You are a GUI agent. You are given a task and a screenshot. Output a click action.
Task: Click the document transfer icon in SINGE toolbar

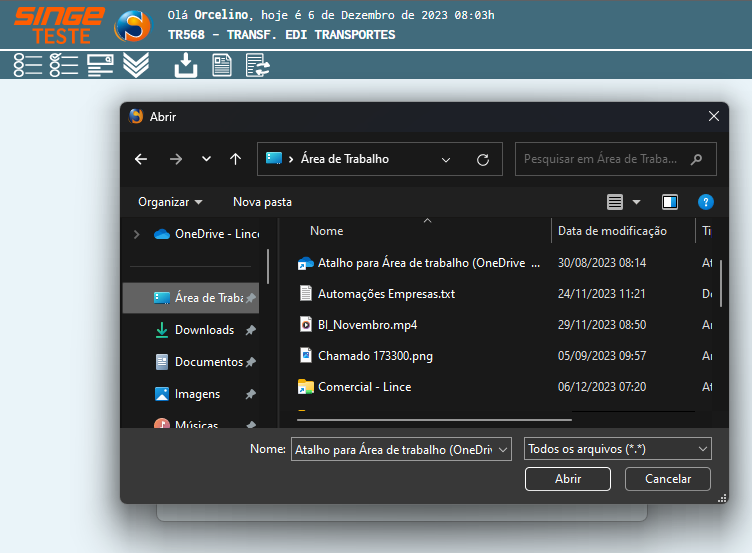(x=258, y=65)
